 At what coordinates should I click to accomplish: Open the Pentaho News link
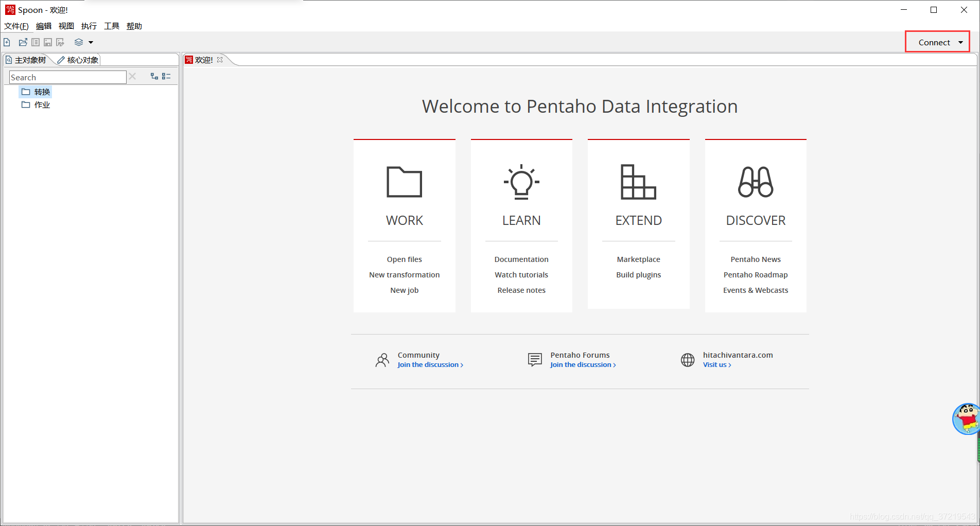(756, 259)
